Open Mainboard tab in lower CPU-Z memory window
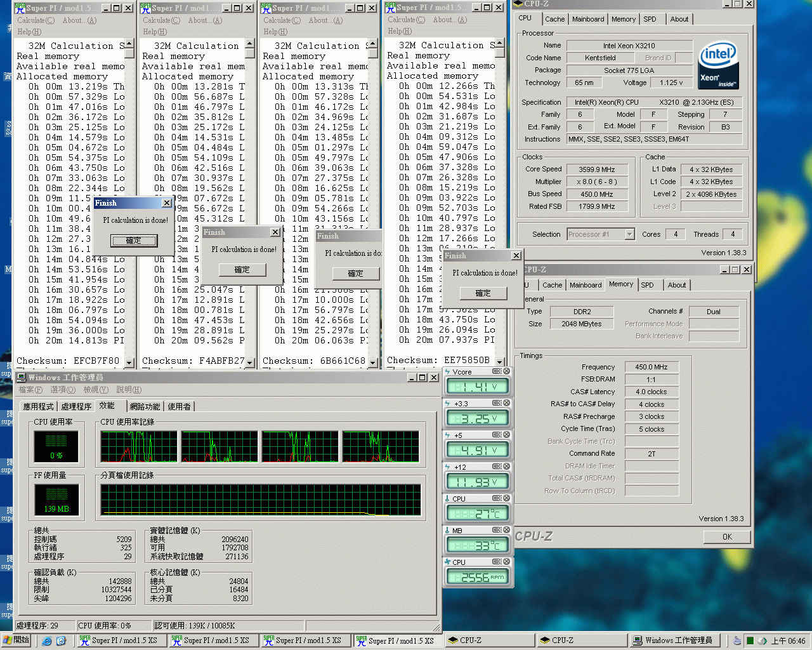The width and height of the screenshot is (812, 650). pyautogui.click(x=586, y=285)
